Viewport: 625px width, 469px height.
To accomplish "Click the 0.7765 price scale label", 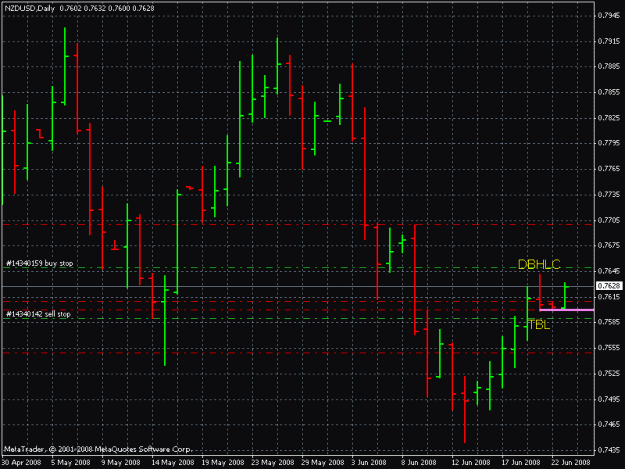I will pos(609,169).
